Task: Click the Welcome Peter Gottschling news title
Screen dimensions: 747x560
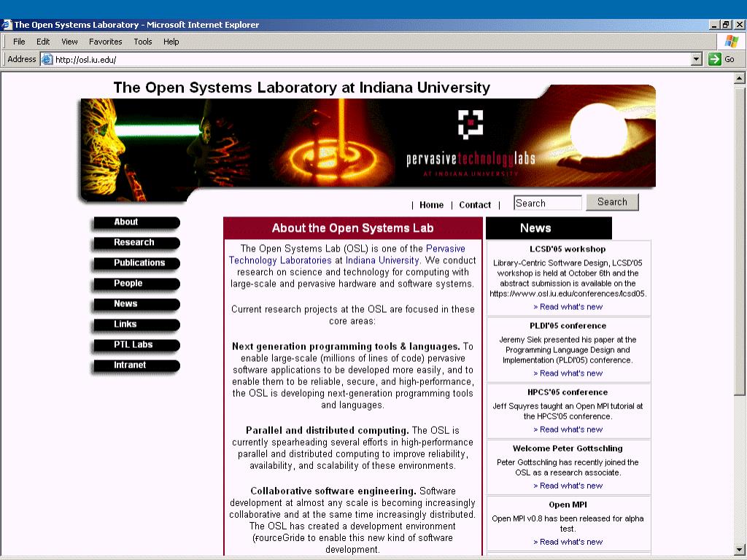Action: pyautogui.click(x=568, y=448)
